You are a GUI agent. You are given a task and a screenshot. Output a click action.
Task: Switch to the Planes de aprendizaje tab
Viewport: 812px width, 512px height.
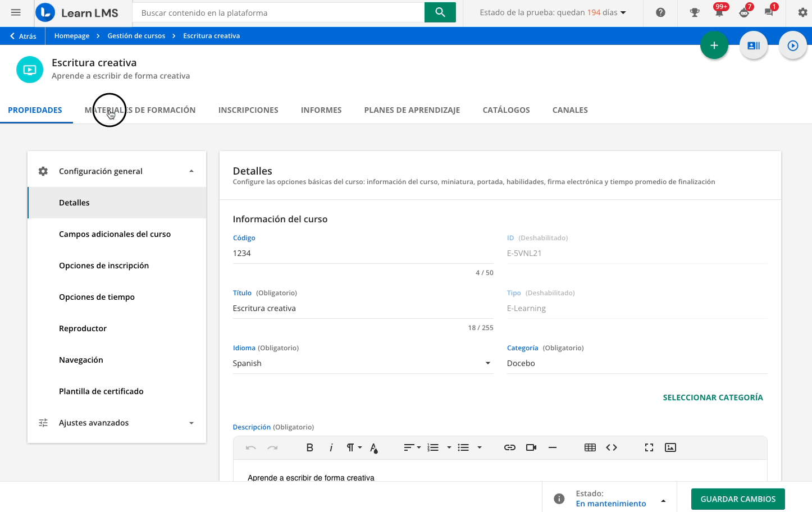click(412, 110)
